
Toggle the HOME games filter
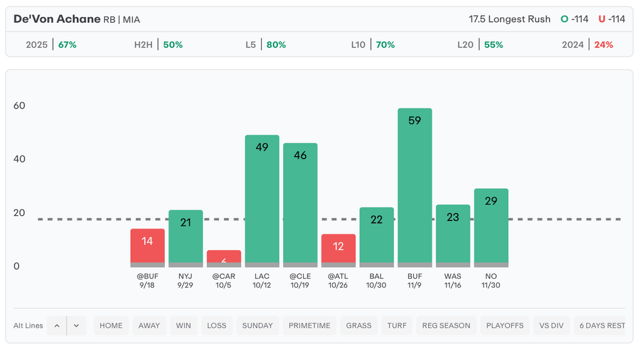point(111,326)
